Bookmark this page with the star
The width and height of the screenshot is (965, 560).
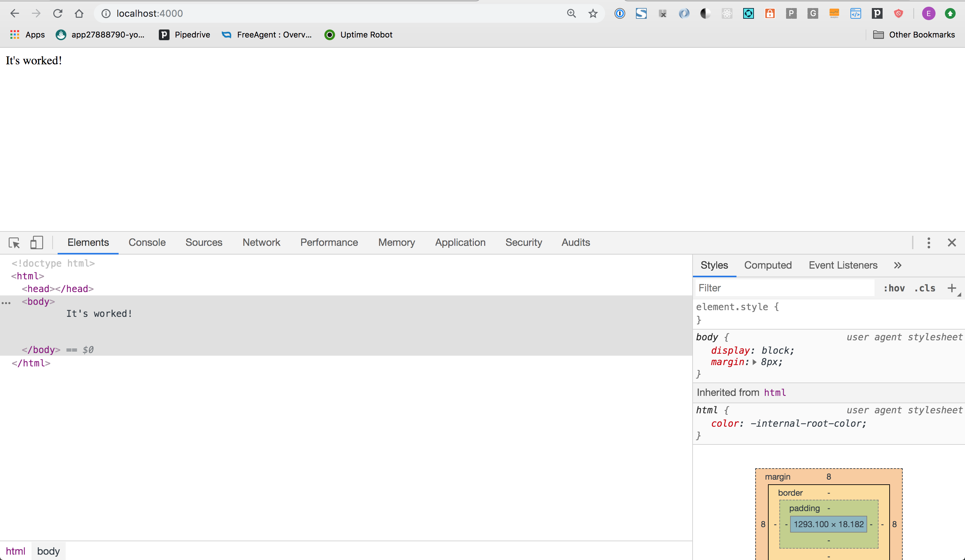[593, 13]
